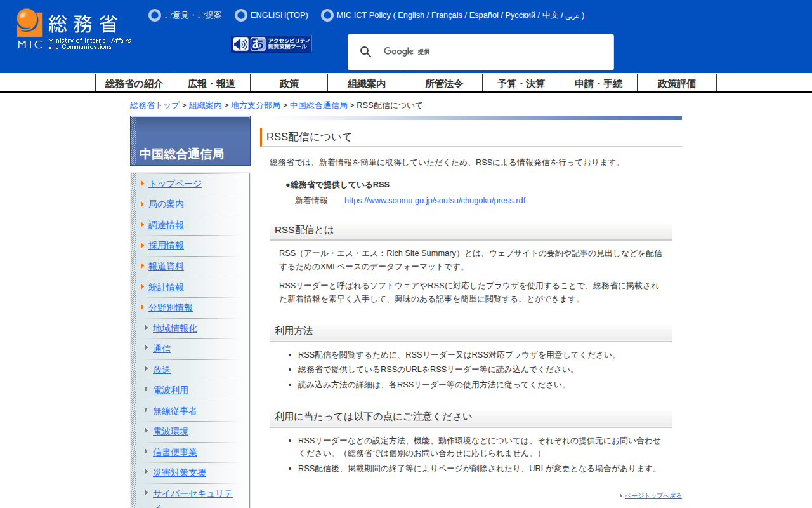812x508 pixels.
Task: Open the press.rdf RSS feed link
Action: pyautogui.click(x=435, y=201)
